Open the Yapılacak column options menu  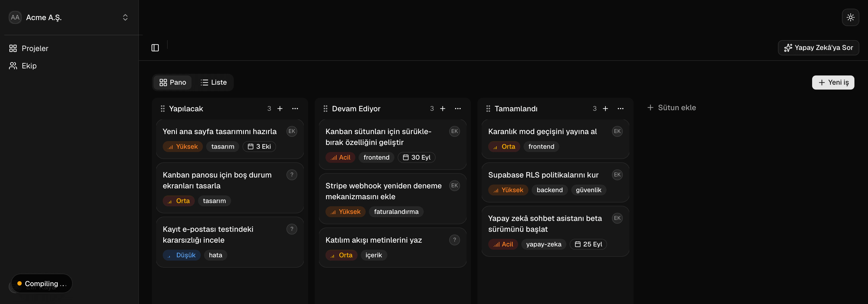point(295,109)
